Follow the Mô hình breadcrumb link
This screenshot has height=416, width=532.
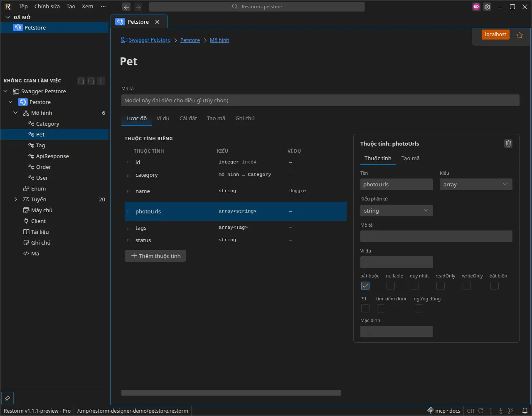[x=219, y=40]
